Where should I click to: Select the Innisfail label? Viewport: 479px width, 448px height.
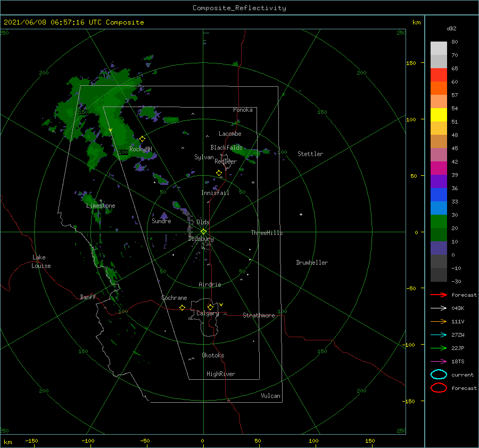point(215,193)
